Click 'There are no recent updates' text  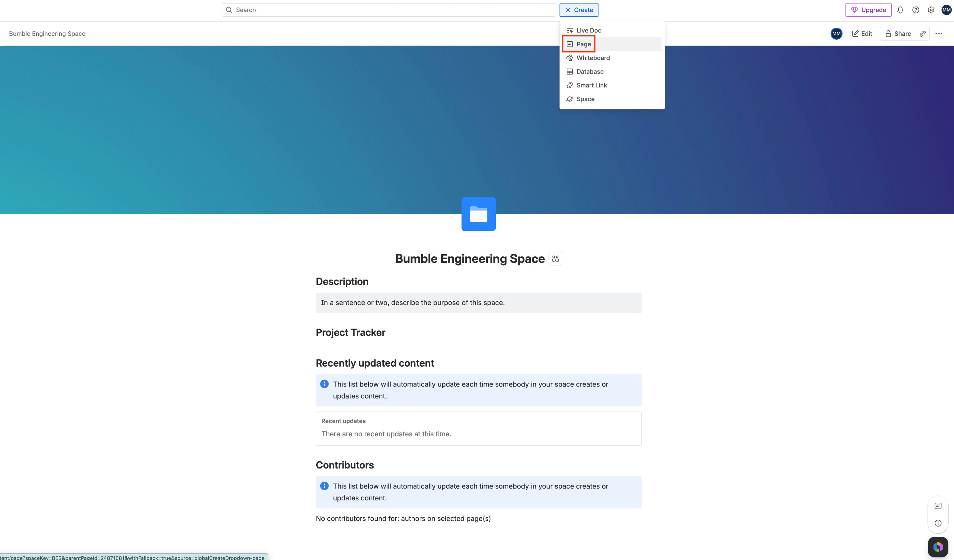[386, 434]
